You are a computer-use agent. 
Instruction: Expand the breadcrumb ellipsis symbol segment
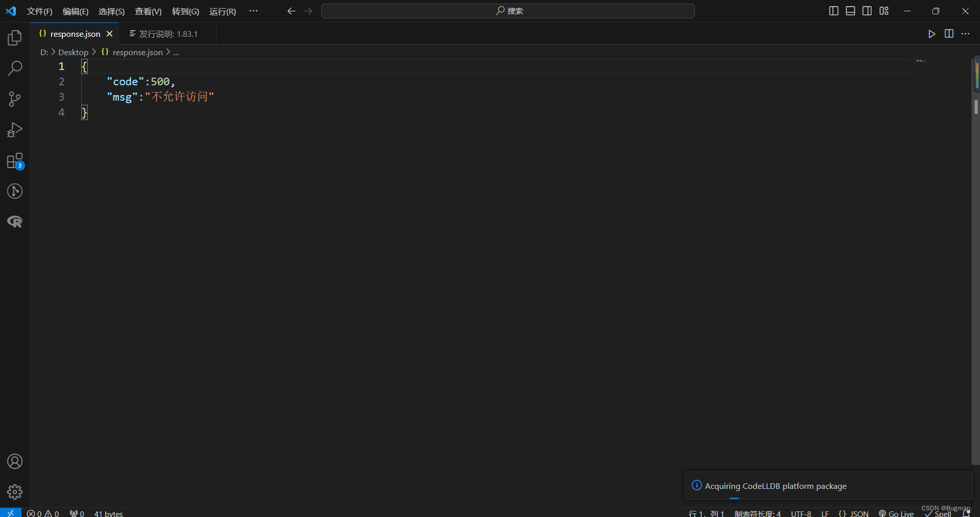tap(176, 52)
